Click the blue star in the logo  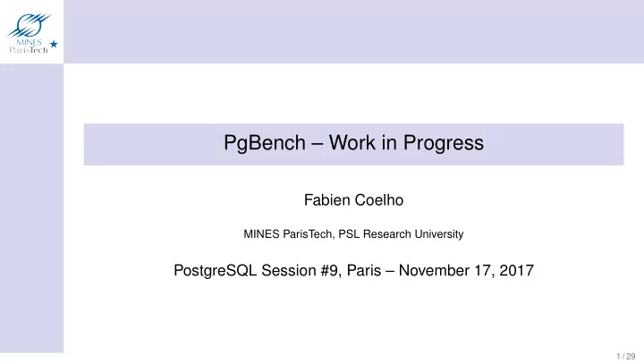pyautogui.click(x=54, y=44)
